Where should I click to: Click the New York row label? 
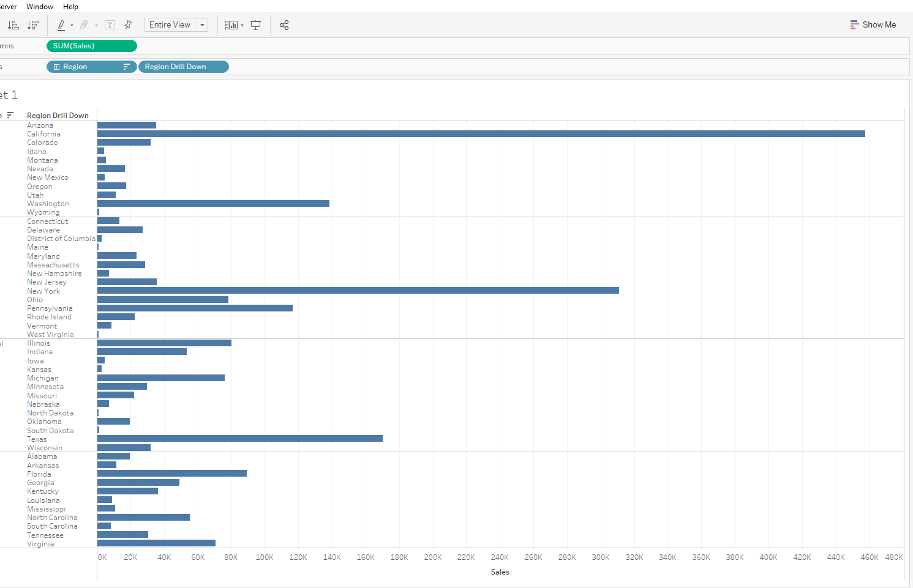point(43,291)
